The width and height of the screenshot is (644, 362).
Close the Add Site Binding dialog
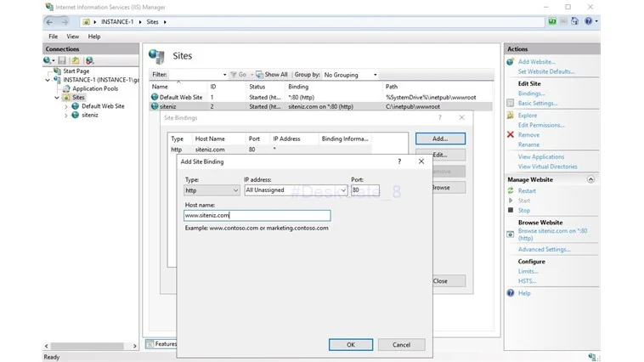(x=421, y=161)
